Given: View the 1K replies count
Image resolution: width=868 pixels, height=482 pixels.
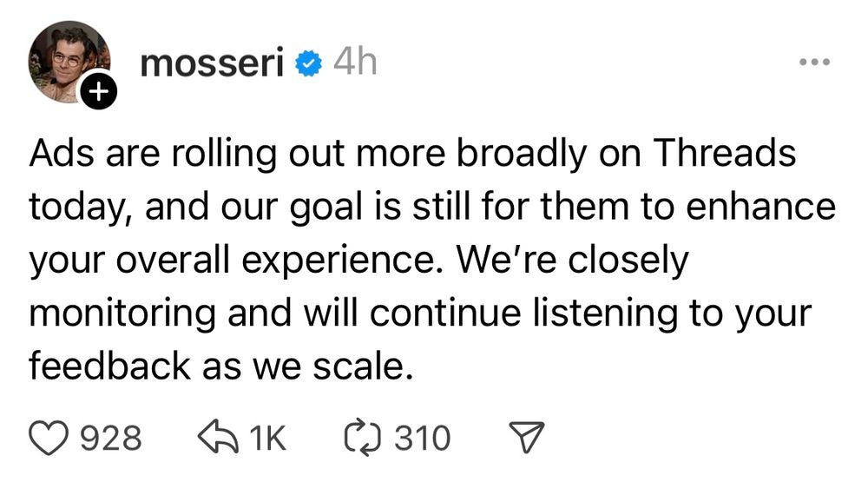Looking at the screenshot, I should (x=266, y=439).
